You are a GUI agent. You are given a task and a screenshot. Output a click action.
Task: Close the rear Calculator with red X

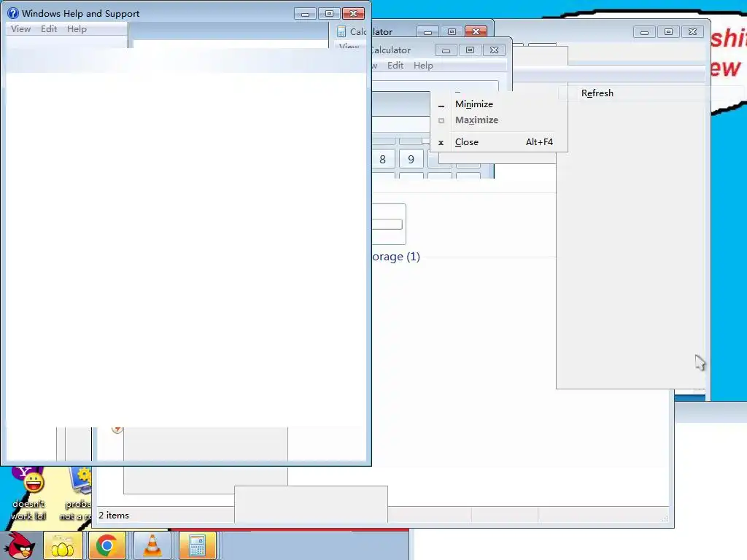pyautogui.click(x=476, y=31)
